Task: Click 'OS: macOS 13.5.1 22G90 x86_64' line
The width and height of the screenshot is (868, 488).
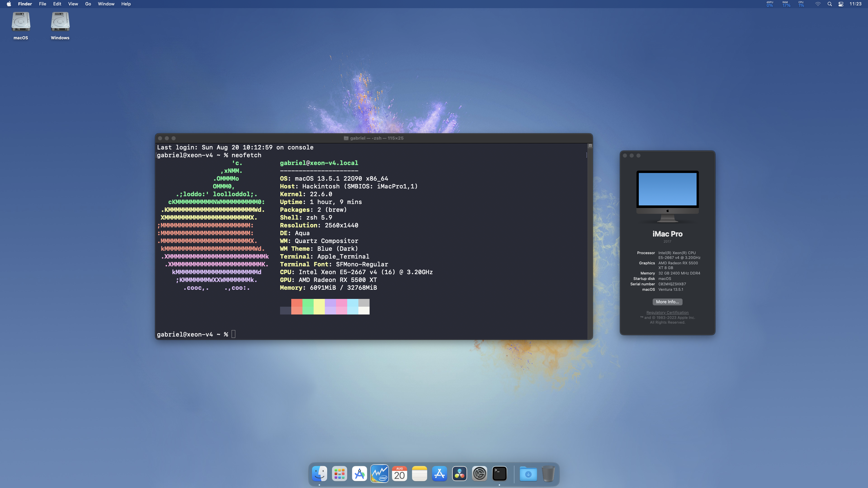Action: [x=334, y=179]
